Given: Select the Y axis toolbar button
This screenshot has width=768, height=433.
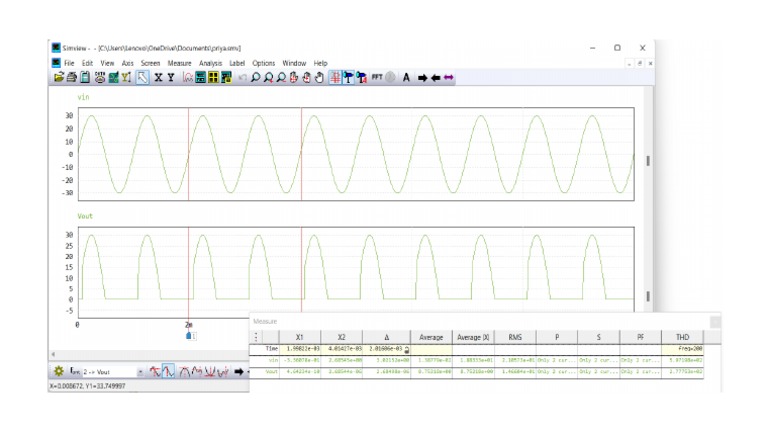Looking at the screenshot, I should point(171,77).
